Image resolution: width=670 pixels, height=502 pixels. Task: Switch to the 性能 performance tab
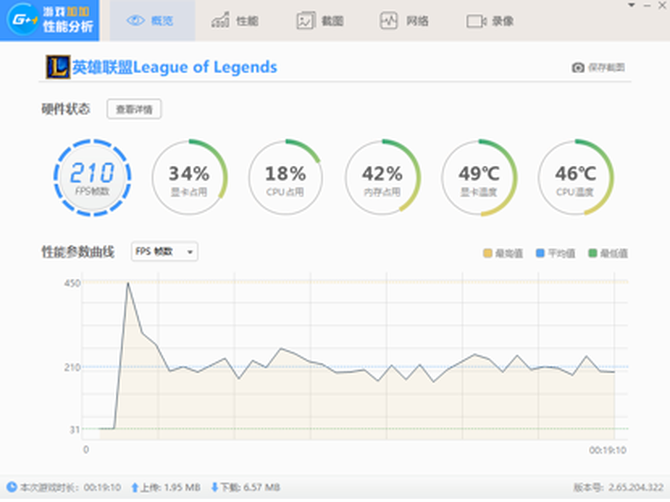click(x=235, y=21)
